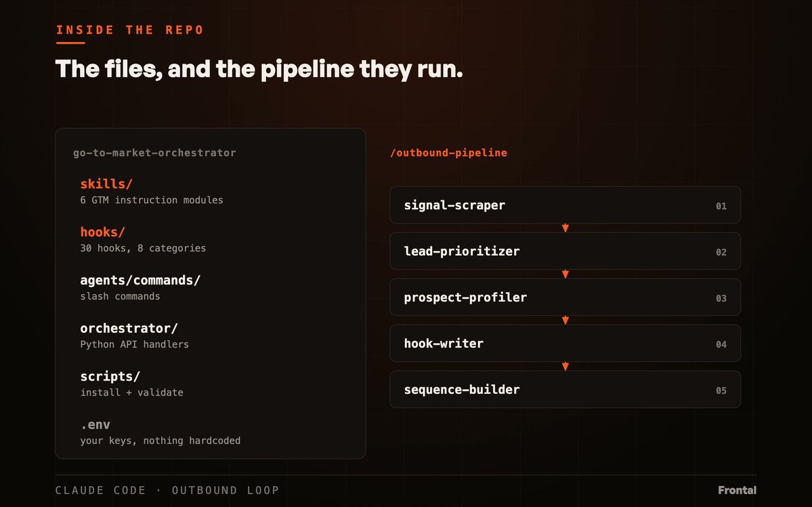
Task: Select the lead-prioritizer pipeline step
Action: tap(565, 251)
